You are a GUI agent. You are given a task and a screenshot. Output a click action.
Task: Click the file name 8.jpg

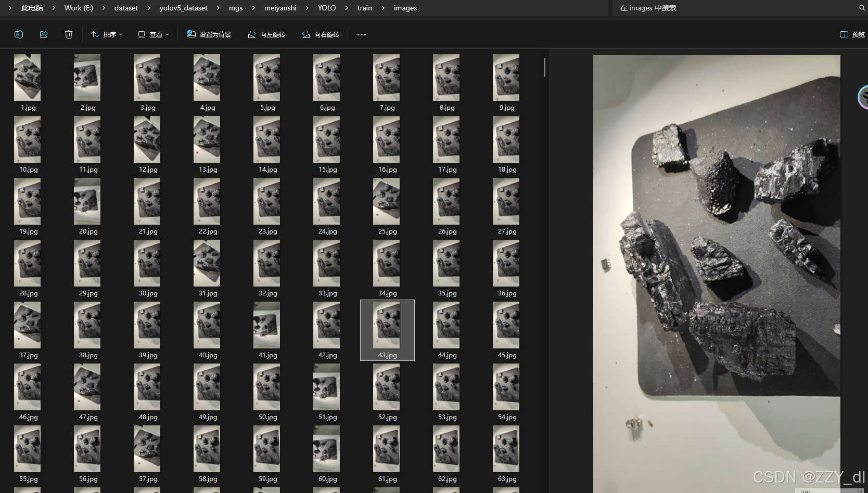pyautogui.click(x=447, y=108)
